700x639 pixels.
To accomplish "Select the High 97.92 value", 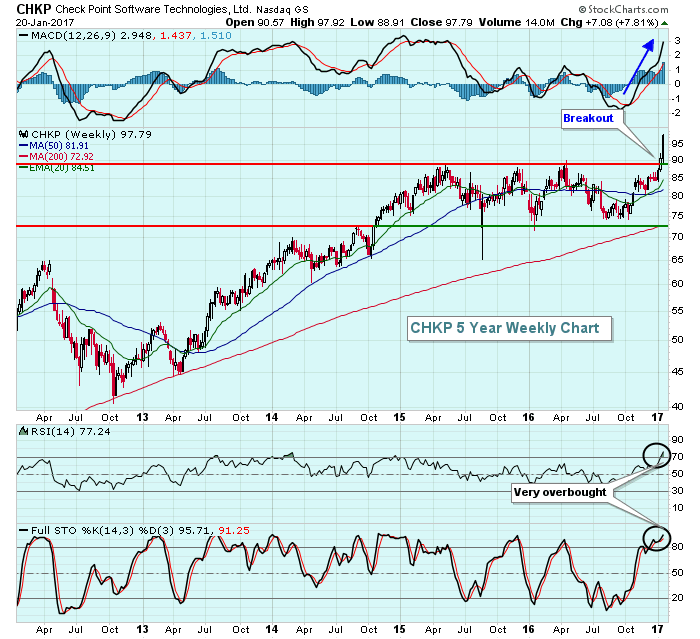I will [x=317, y=22].
